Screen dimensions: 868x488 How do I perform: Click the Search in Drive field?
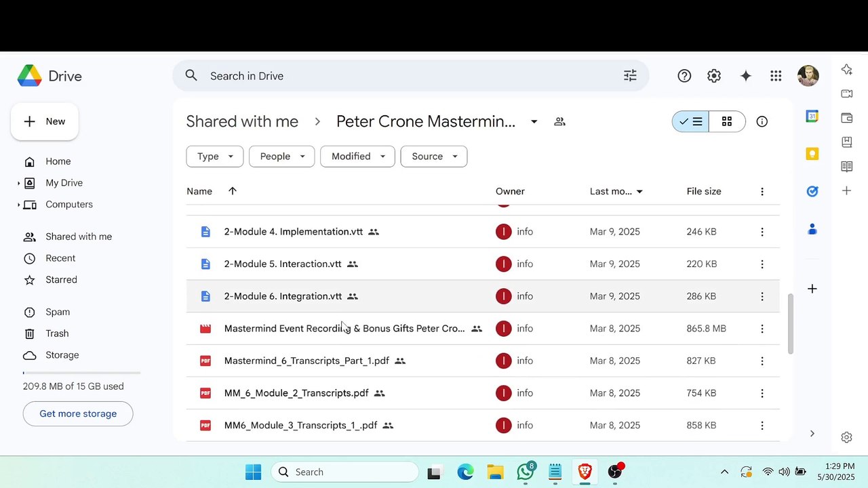(x=411, y=76)
